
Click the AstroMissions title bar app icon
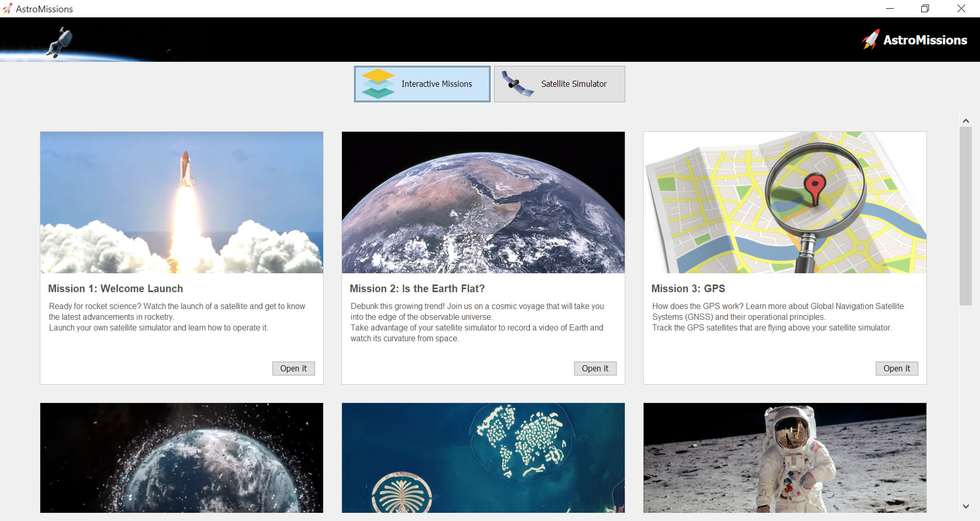[7, 9]
